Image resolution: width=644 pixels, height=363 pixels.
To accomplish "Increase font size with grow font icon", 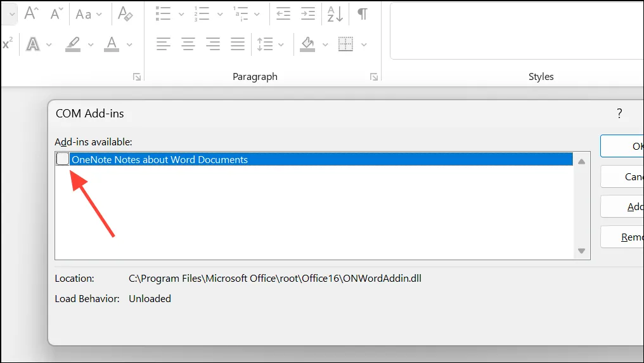I will point(31,13).
